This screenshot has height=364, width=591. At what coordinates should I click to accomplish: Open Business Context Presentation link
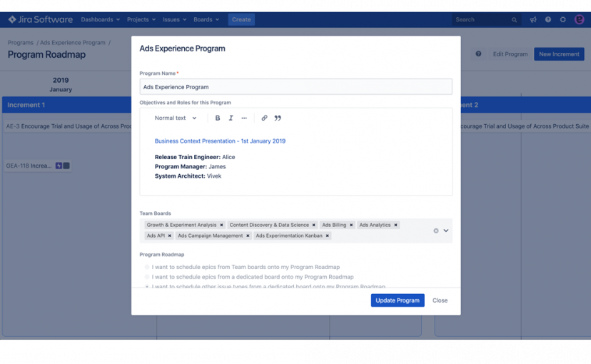220,141
